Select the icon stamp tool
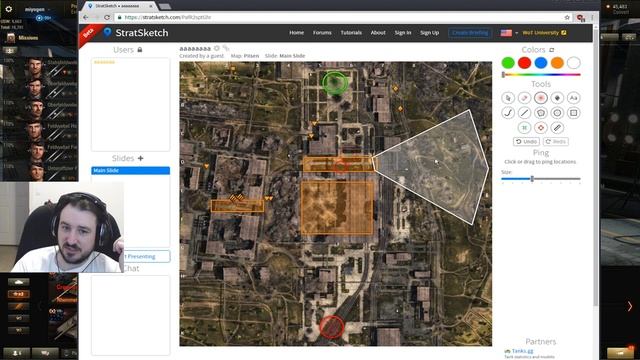 (x=557, y=98)
